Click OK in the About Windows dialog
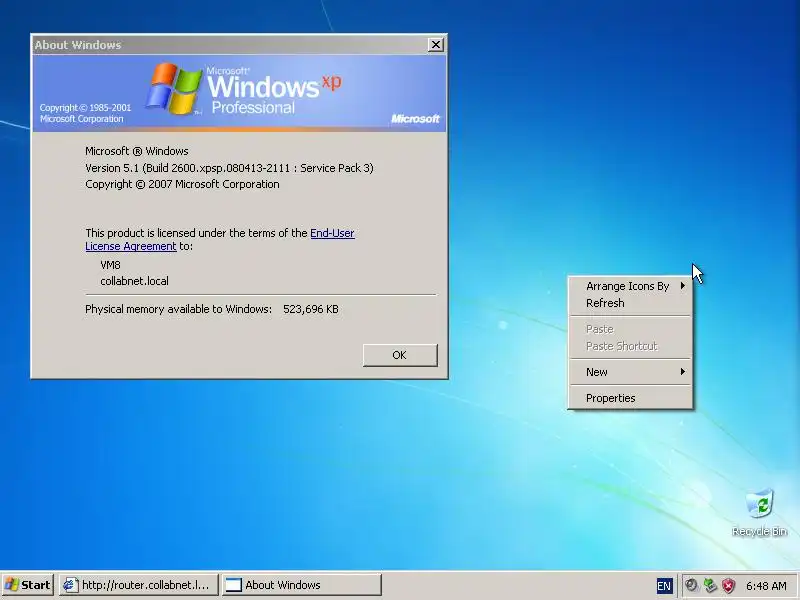This screenshot has height=600, width=800. [400, 355]
